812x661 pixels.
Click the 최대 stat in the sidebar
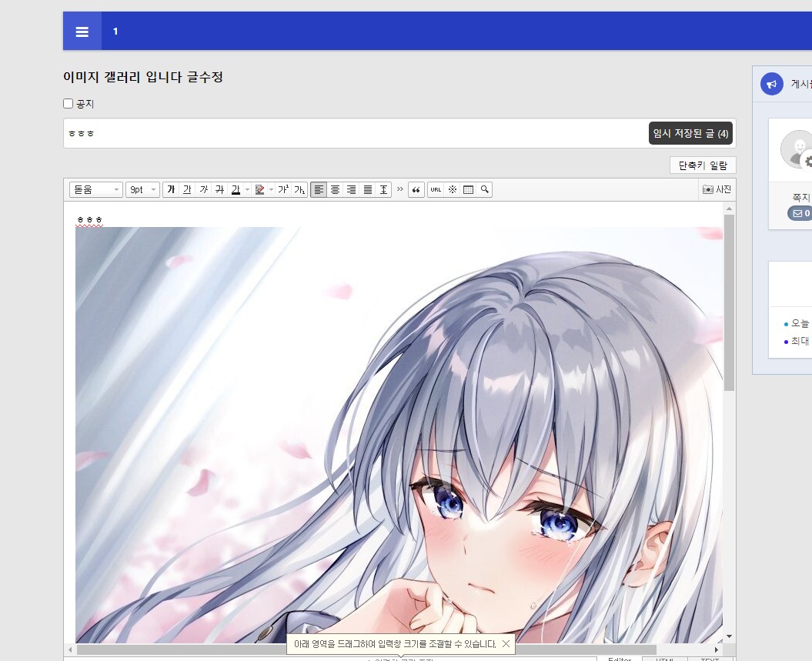[x=800, y=341]
